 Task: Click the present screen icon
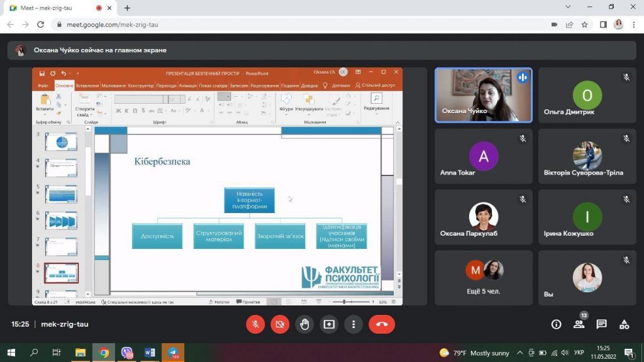point(329,324)
